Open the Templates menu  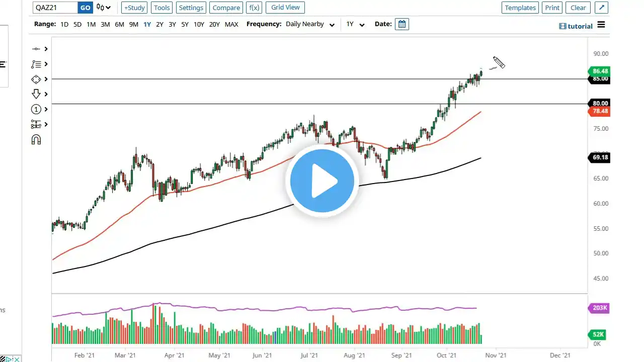(x=520, y=8)
